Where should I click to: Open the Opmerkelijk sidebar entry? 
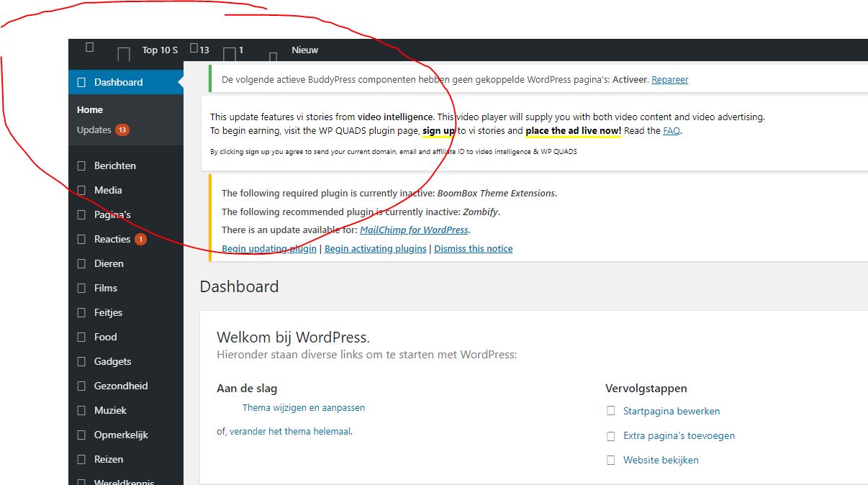pyautogui.click(x=121, y=435)
